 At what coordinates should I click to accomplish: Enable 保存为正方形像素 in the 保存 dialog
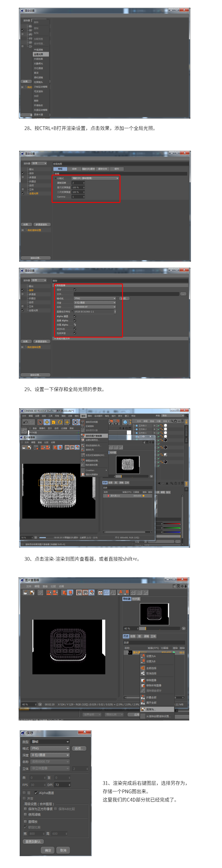point(25,809)
